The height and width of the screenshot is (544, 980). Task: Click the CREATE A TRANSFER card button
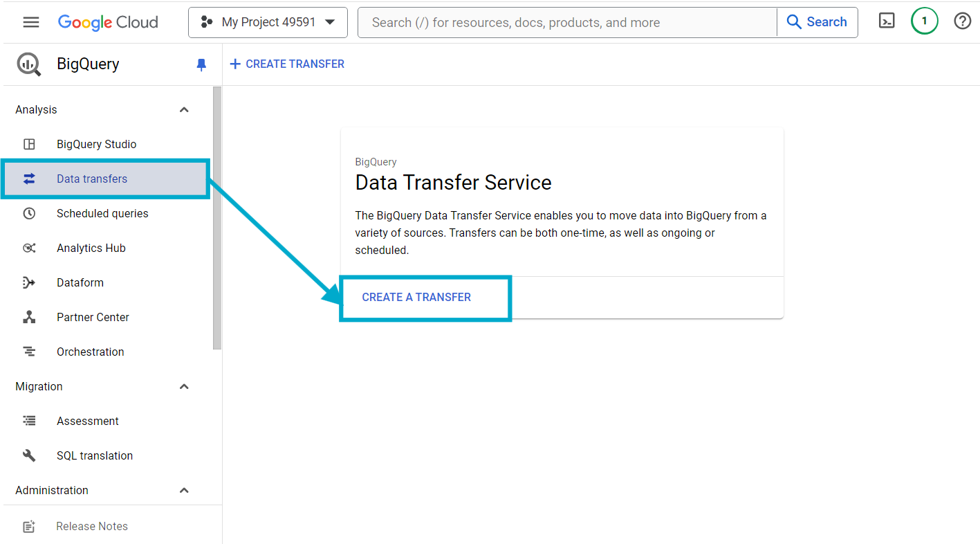(x=416, y=297)
